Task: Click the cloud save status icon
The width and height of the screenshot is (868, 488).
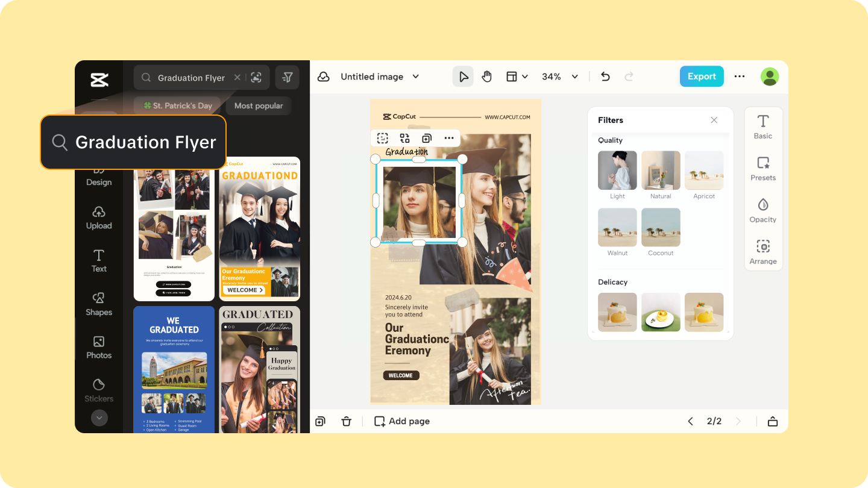Action: click(324, 77)
